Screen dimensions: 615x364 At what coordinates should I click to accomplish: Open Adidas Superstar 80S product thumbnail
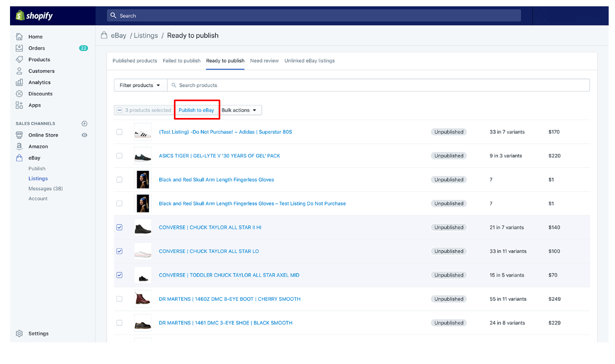[x=143, y=132]
